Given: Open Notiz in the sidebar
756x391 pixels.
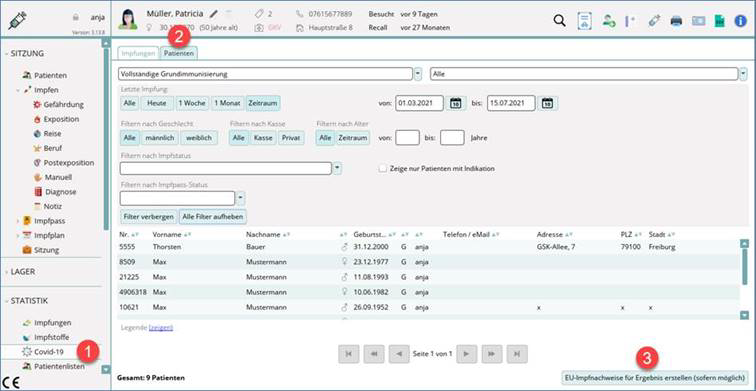Looking at the screenshot, I should tap(48, 206).
